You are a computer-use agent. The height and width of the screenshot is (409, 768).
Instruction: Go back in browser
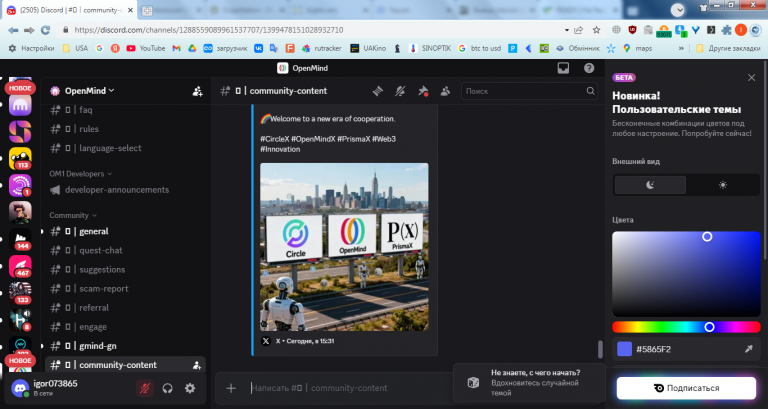point(13,30)
